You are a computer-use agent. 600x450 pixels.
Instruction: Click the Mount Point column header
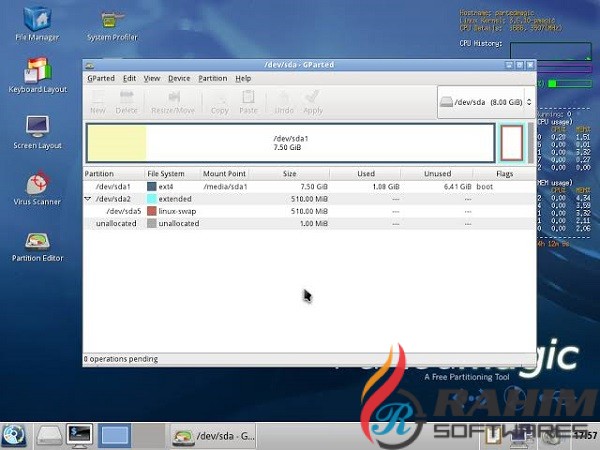pyautogui.click(x=225, y=174)
